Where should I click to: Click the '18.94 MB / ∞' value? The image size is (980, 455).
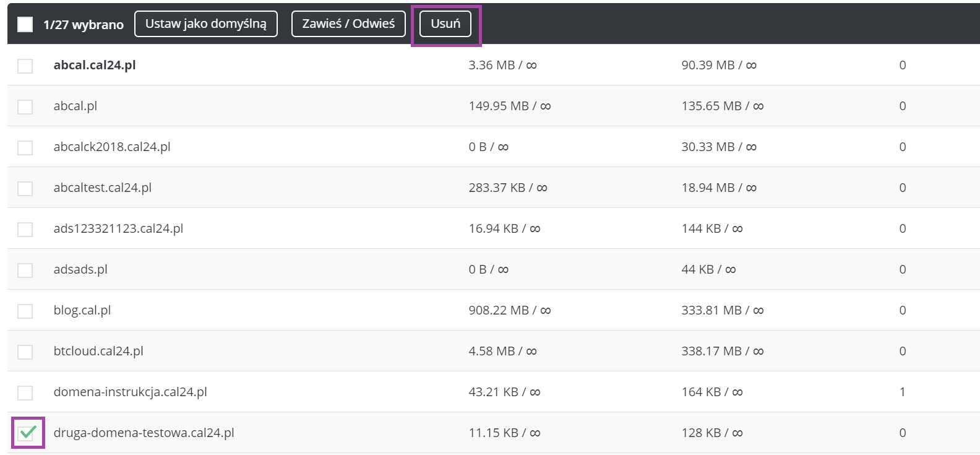(719, 188)
